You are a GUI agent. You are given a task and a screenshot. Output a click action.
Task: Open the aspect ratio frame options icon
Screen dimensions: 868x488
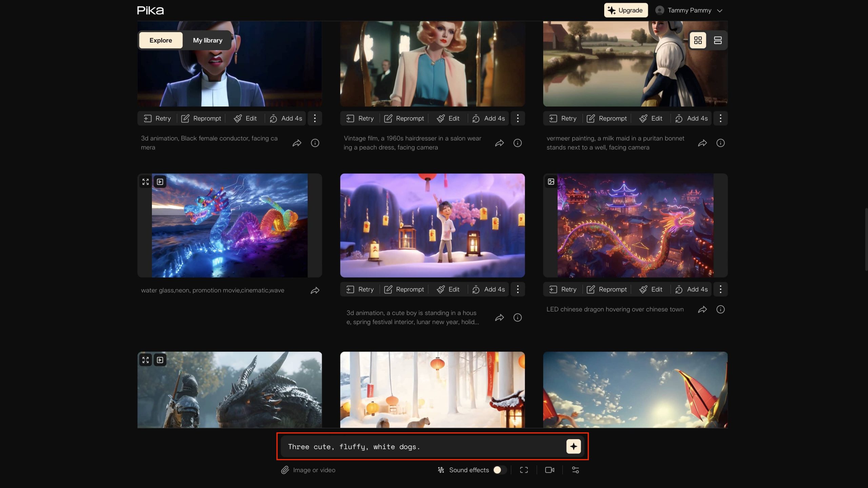(524, 470)
